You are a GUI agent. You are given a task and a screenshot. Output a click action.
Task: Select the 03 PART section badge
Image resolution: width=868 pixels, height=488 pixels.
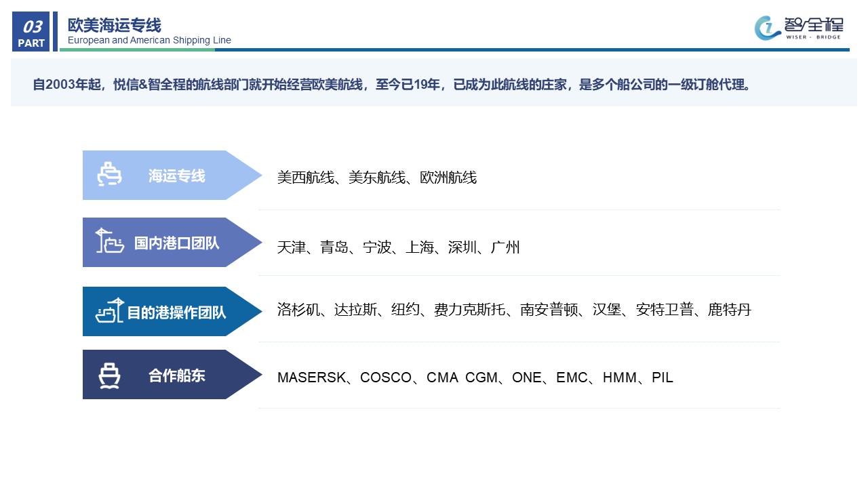31,32
